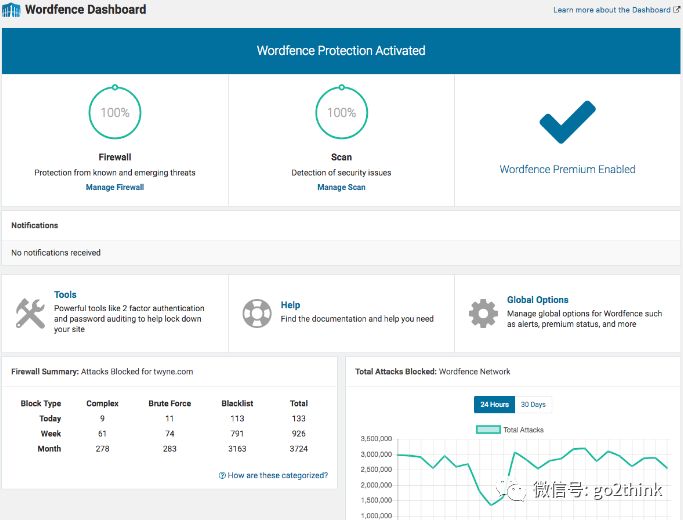
Task: Click the Month row label
Action: pyautogui.click(x=49, y=449)
